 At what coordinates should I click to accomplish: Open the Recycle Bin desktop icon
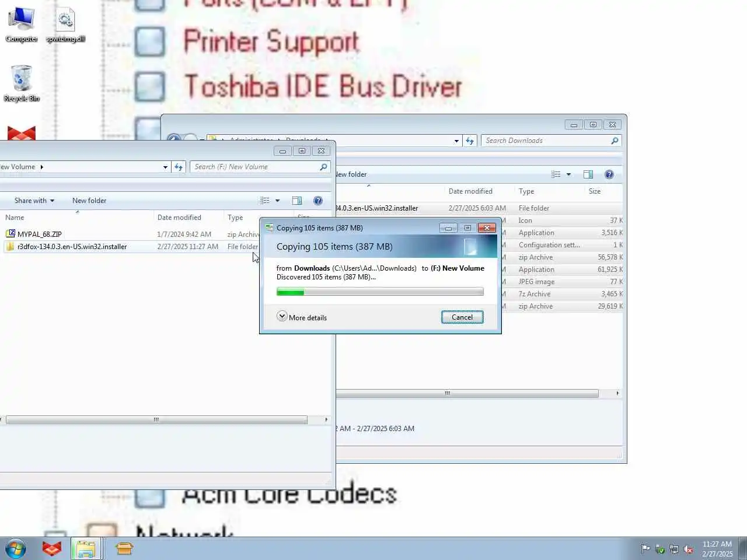pos(22,83)
